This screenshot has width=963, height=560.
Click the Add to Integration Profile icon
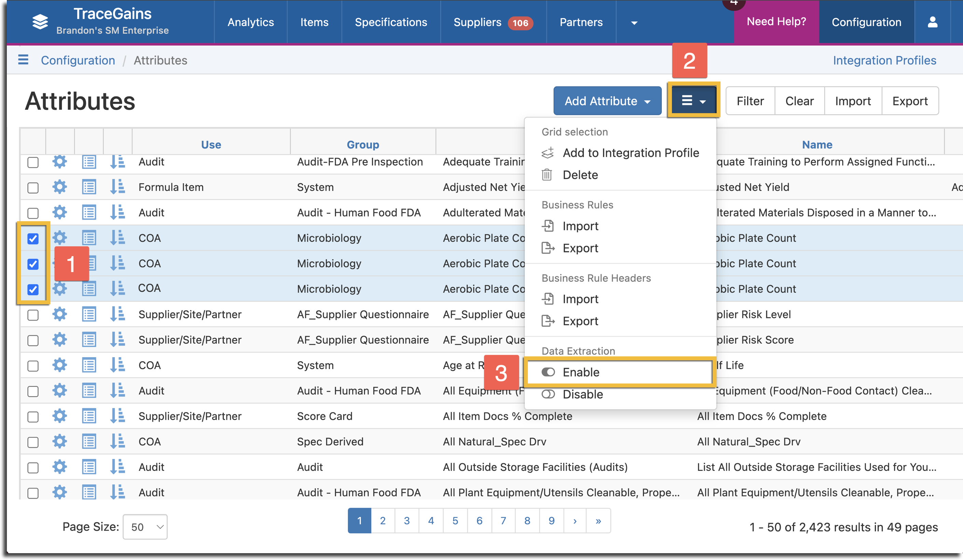548,153
